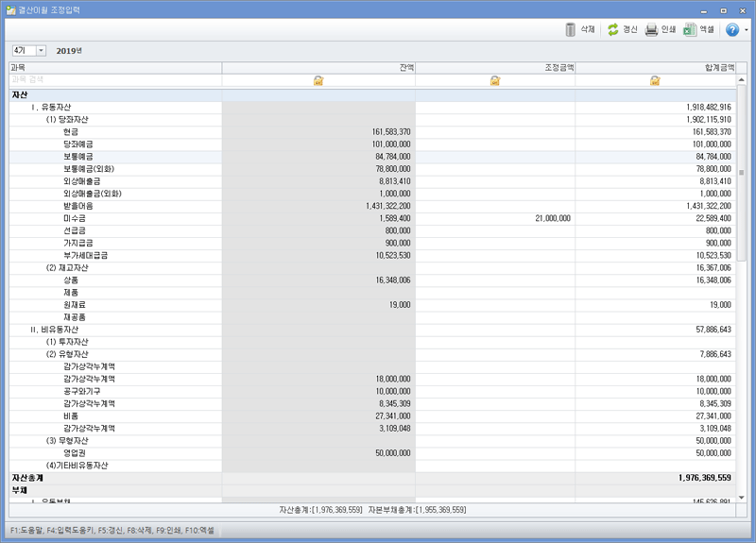The width and height of the screenshot is (756, 543).
Task: Click the lock icon under 조정금액 column
Action: tap(494, 81)
